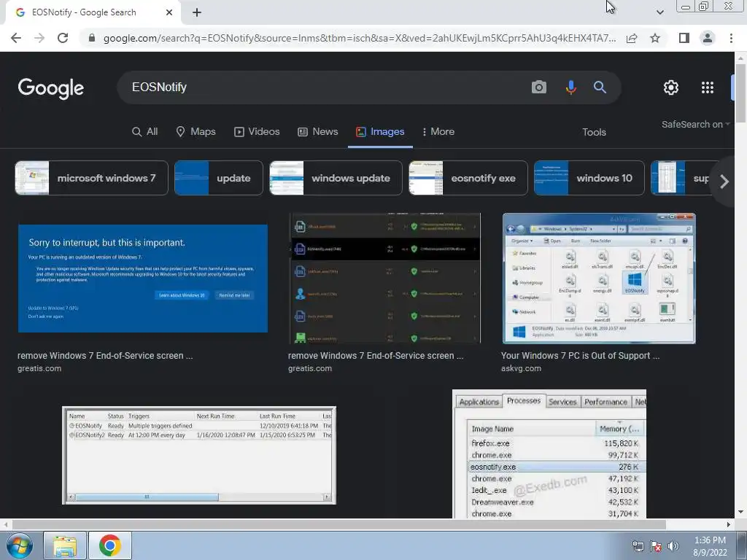Click the Google logo
Image resolution: width=747 pixels, height=560 pixels.
(50, 88)
